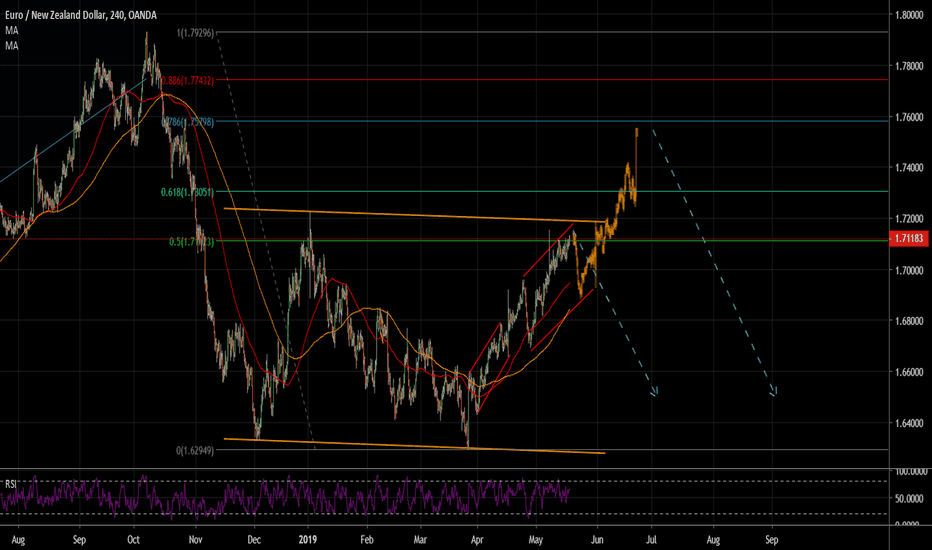Click the 1.68000 price axis label

click(909, 321)
